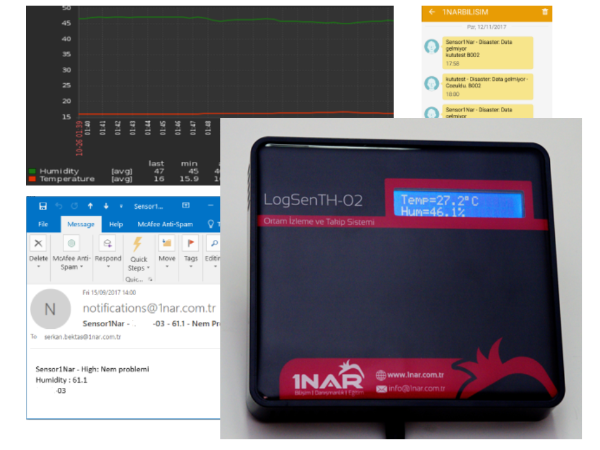Image resolution: width=600 pixels, height=450 pixels.
Task: Expand the McAfee Anti-Spam ribbon dropdown arrow
Action: [82, 267]
